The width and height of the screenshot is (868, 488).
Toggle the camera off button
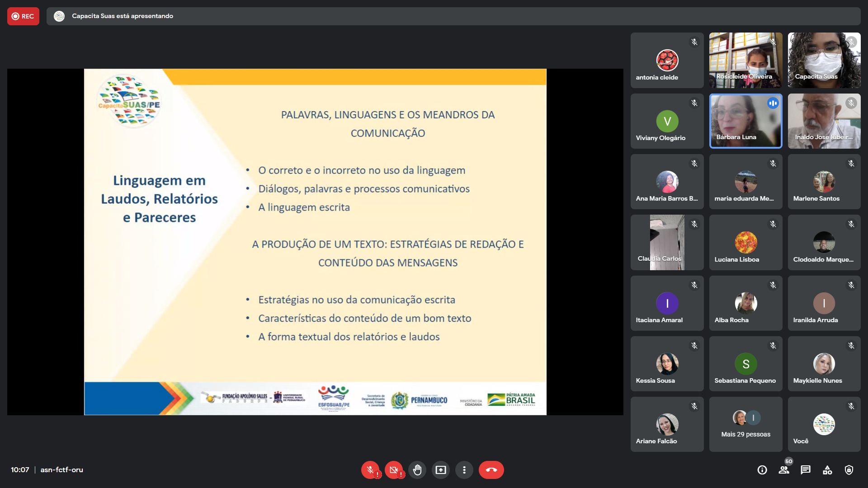(x=394, y=470)
